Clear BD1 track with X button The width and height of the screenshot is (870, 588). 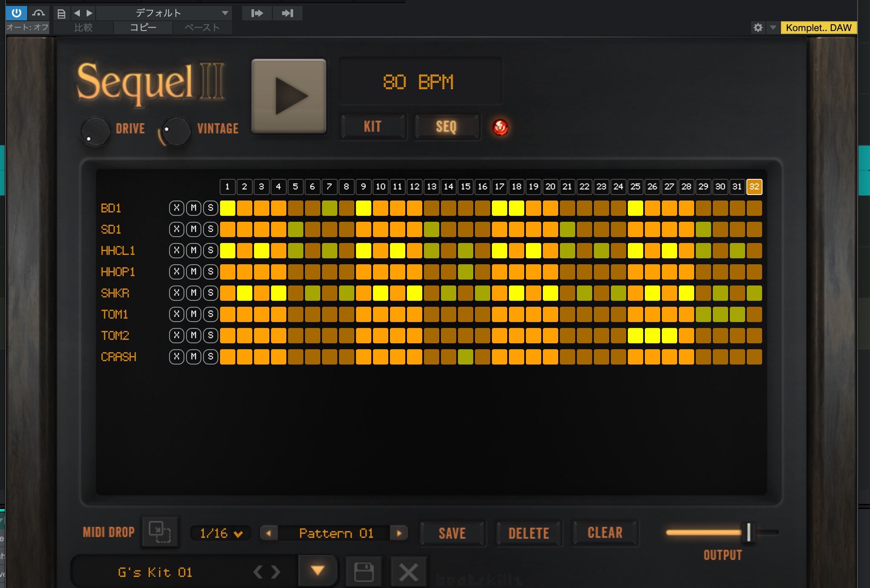pos(177,208)
